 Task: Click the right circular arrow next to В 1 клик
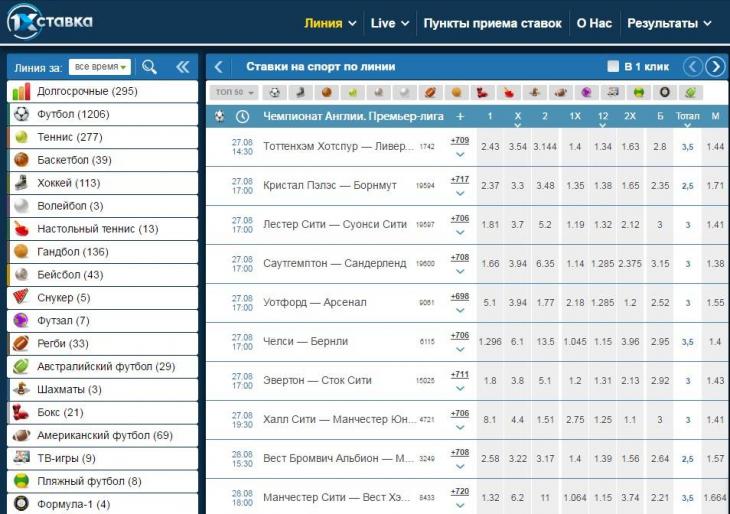715,67
